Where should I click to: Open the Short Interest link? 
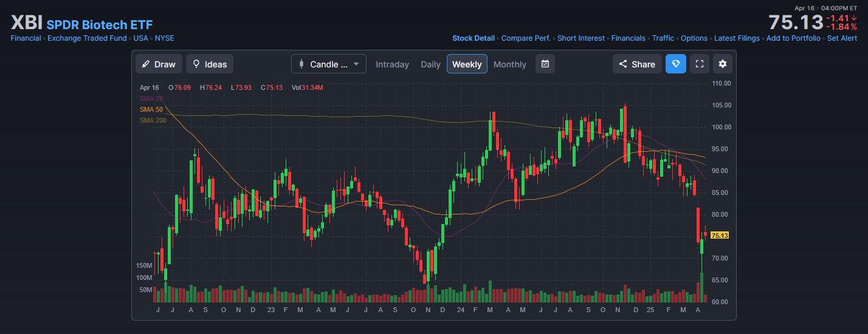(580, 38)
